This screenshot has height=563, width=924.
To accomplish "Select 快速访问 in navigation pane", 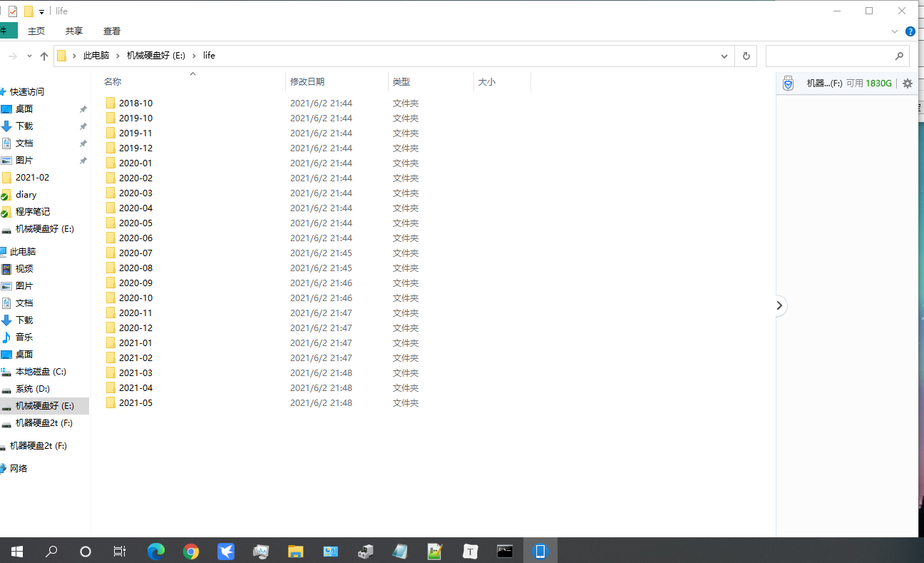I will coord(27,92).
